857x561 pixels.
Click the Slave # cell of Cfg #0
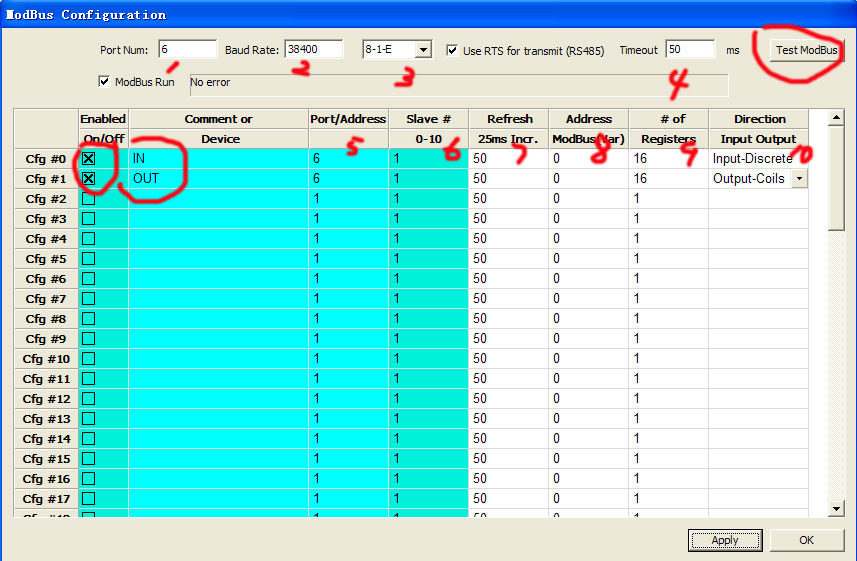(428, 159)
